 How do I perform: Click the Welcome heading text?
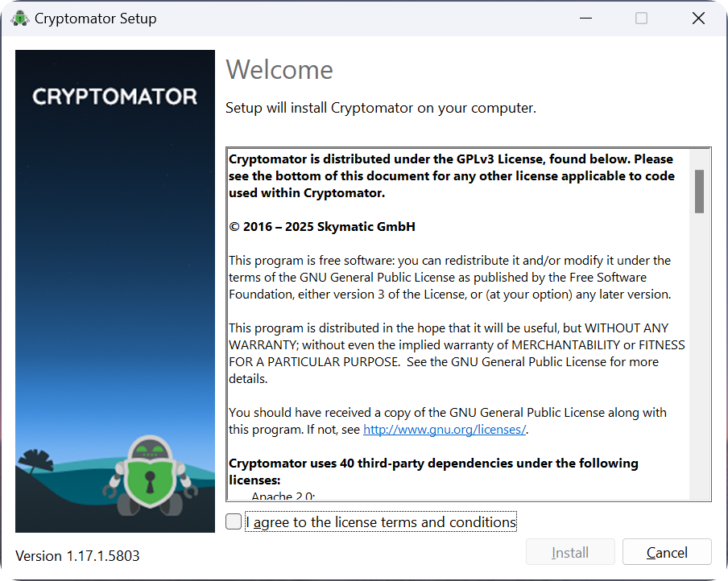279,70
